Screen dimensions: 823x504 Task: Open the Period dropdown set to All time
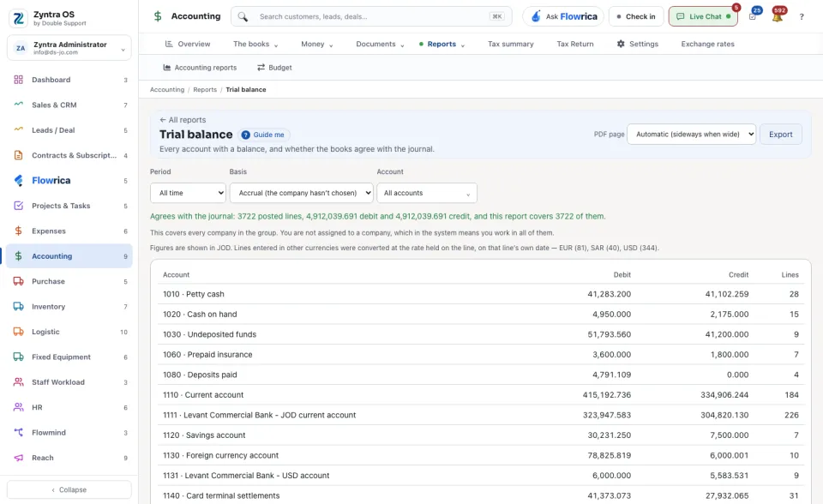(188, 193)
